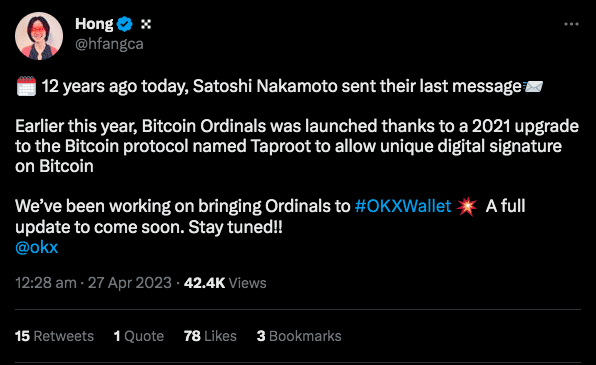Viewport: 596px width, 365px height.
Task: Click the calendar emoji before 12 years
Action: click(x=26, y=86)
